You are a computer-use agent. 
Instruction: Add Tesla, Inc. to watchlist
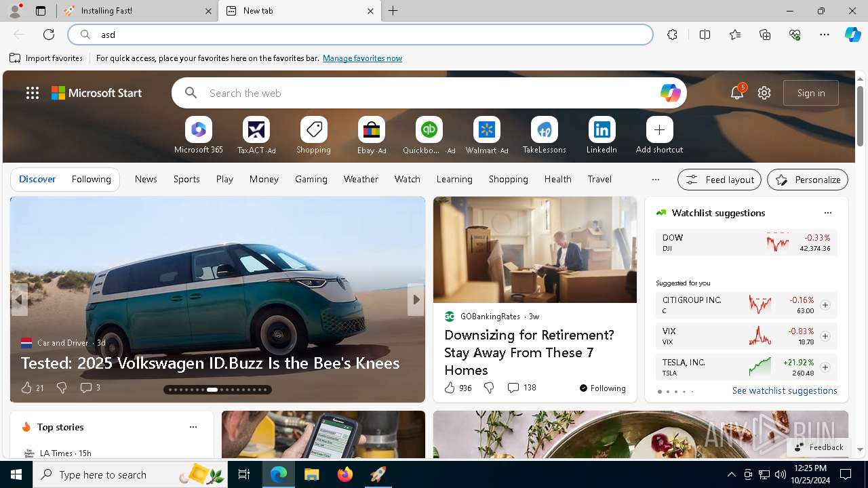[825, 367]
